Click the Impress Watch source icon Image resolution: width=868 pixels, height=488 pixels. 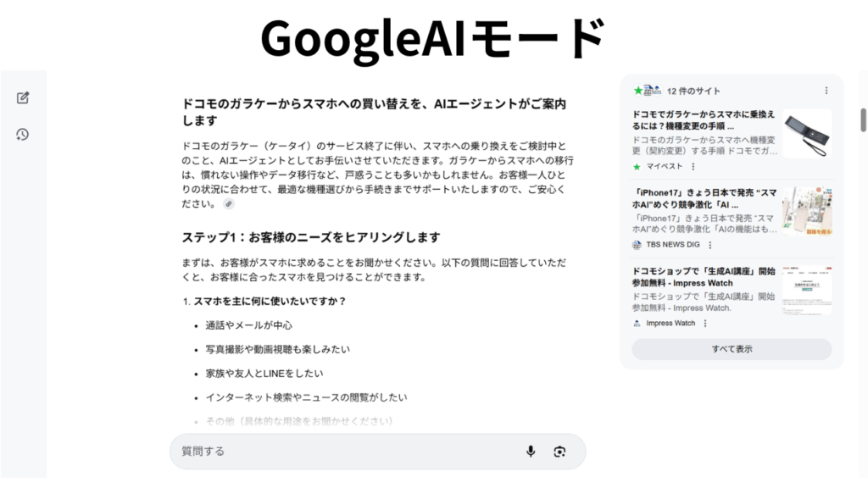click(637, 323)
